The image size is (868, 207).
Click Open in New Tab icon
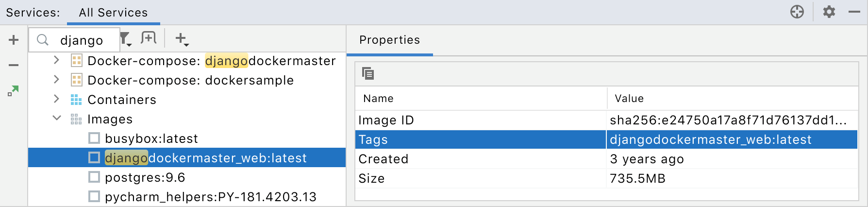(149, 38)
